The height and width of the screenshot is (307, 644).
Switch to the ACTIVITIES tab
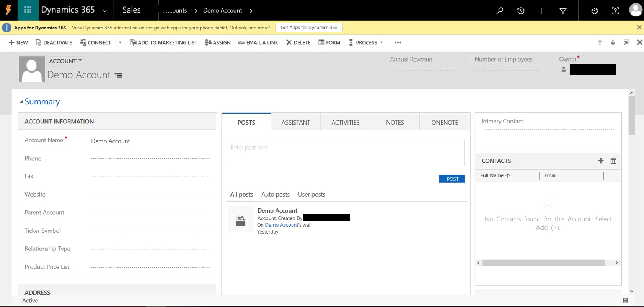coord(346,122)
